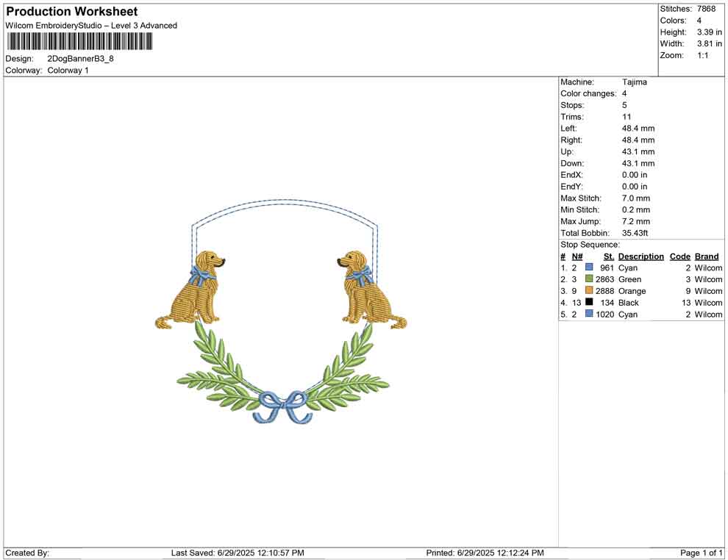Click the cyan swatch in row 1
Image resolution: width=728 pixels, height=560 pixels.
point(589,268)
